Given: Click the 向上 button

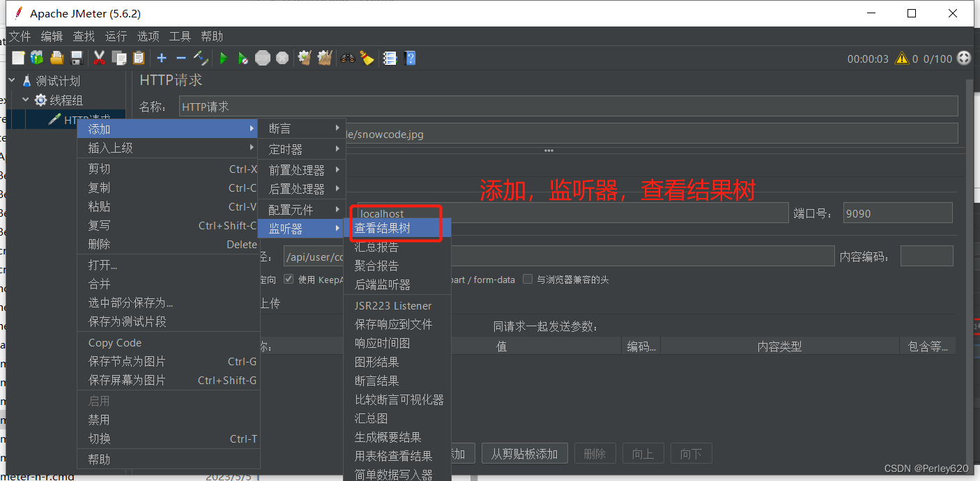Looking at the screenshot, I should (643, 454).
